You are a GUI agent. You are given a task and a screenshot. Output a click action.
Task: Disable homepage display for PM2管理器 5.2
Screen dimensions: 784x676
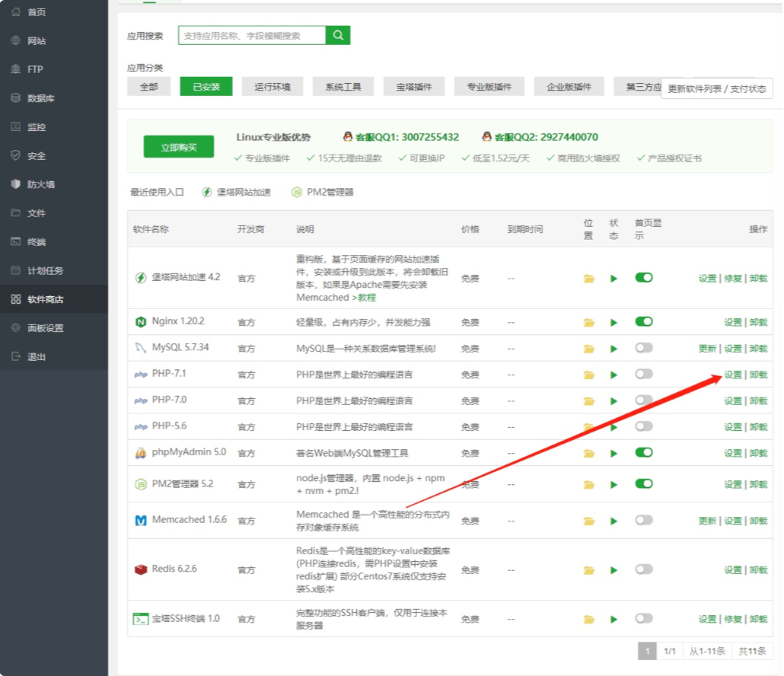click(x=643, y=483)
